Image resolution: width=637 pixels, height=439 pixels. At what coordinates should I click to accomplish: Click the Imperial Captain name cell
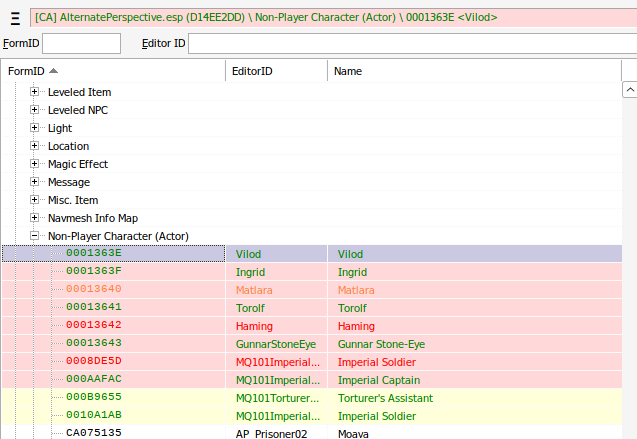(474, 380)
